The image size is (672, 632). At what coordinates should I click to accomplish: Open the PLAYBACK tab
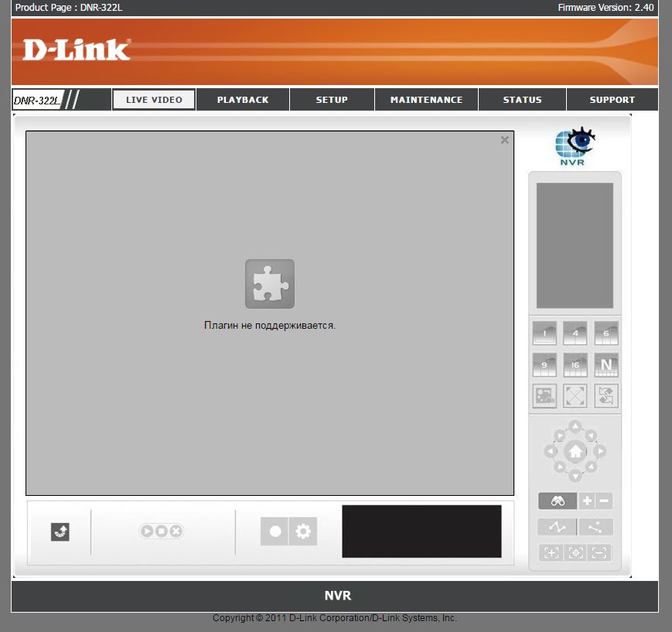pos(243,100)
